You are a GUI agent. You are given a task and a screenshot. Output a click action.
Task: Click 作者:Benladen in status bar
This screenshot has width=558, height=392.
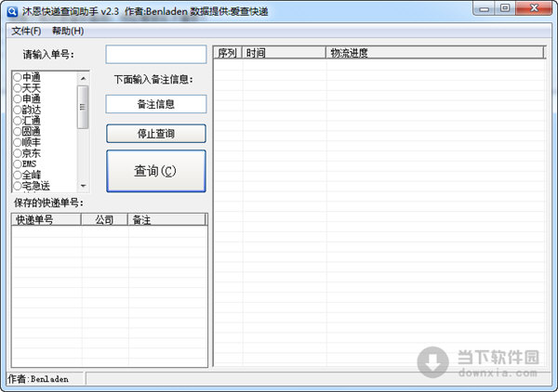coord(38,379)
